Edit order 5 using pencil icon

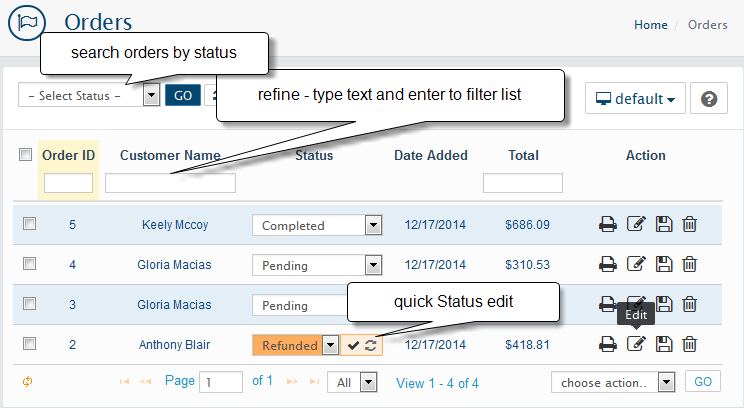636,223
